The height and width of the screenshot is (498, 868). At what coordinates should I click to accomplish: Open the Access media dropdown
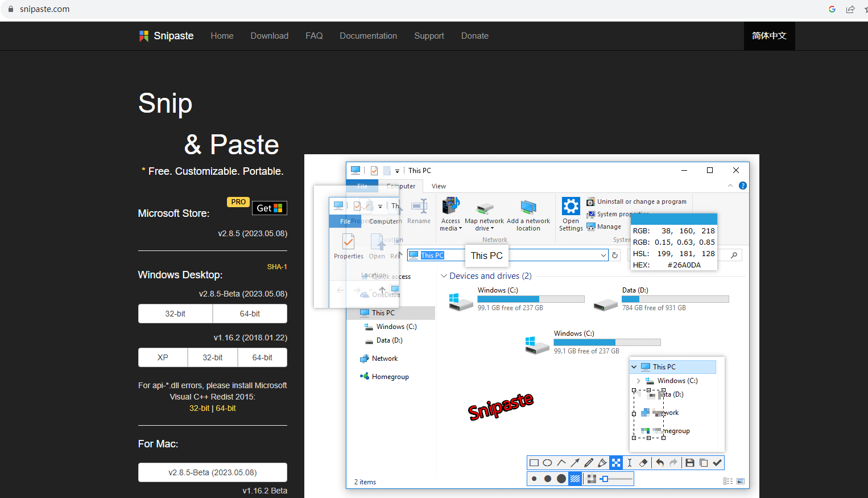tap(450, 214)
